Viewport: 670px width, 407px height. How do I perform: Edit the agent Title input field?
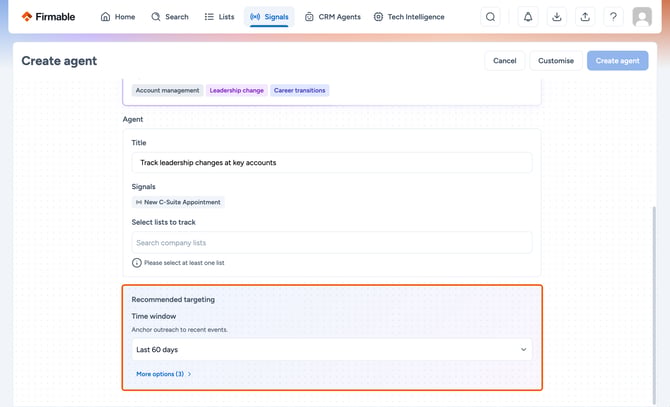tap(332, 163)
